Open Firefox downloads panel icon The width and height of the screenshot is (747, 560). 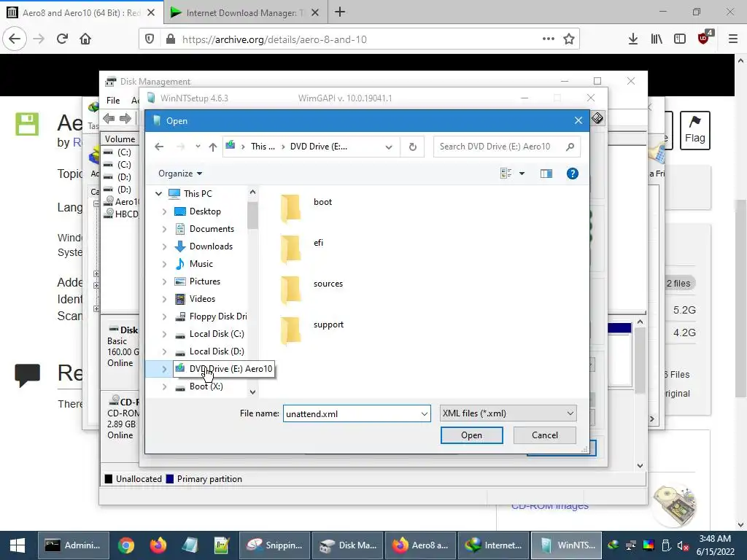pyautogui.click(x=632, y=39)
